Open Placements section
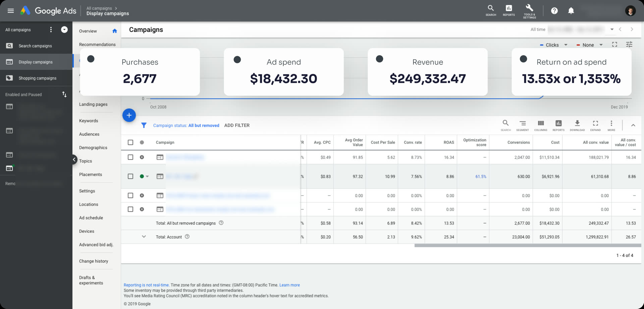644x309 pixels. coord(91,174)
